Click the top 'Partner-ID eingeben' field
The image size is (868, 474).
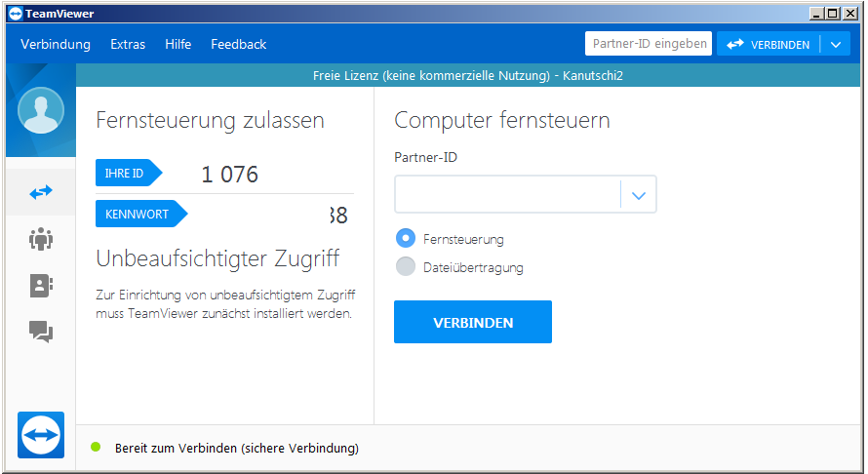click(x=649, y=44)
